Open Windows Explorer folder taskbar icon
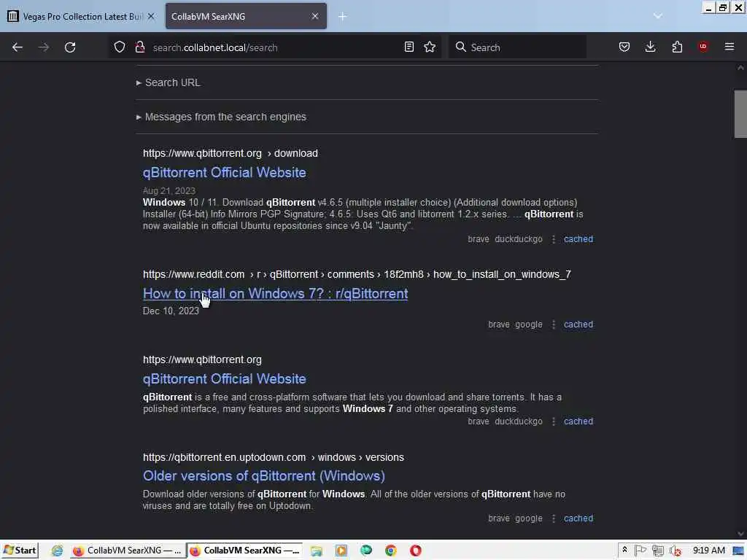This screenshot has width=747, height=560. (317, 551)
